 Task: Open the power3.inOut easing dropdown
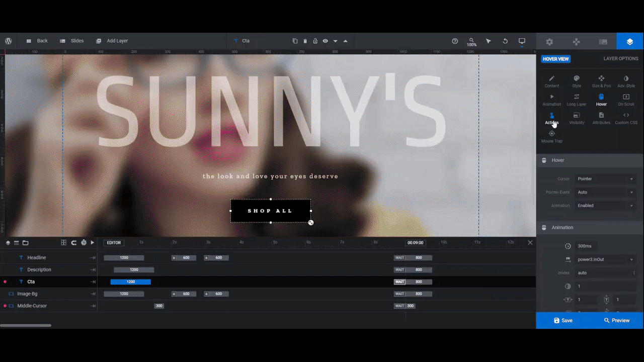(605, 259)
